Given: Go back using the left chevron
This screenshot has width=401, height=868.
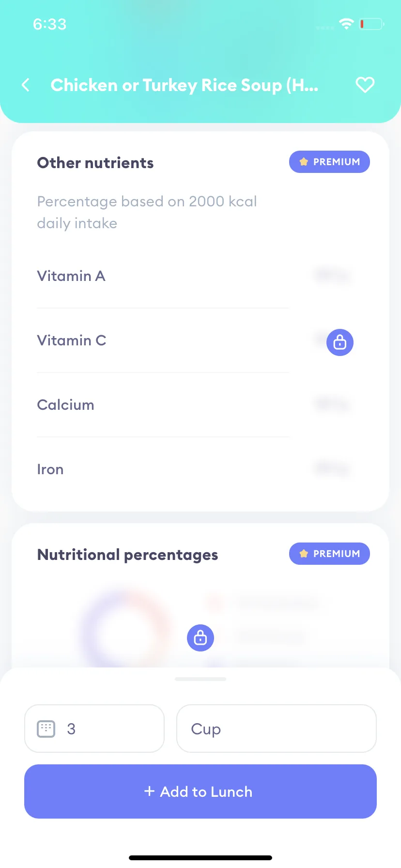Looking at the screenshot, I should pos(26,85).
